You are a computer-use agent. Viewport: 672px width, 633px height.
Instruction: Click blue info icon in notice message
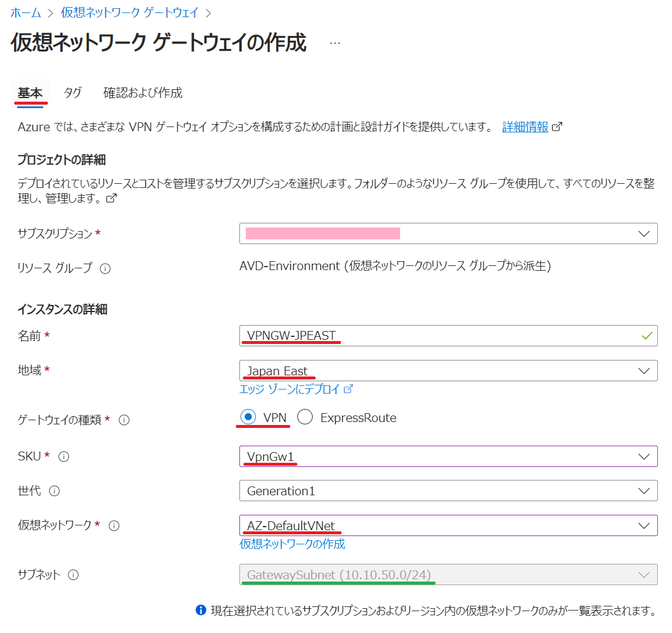200,611
